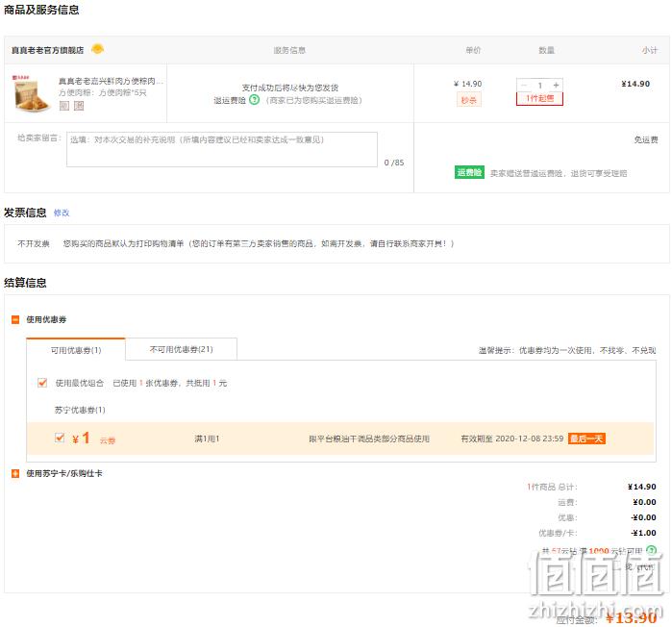672x627 pixels.
Task: Open the help icon next to 云钻可用
Action: tap(651, 550)
